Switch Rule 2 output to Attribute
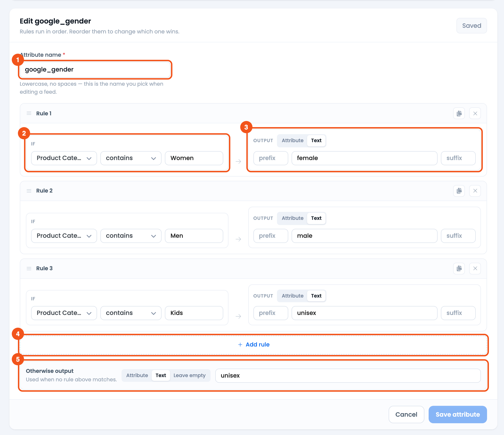Viewport: 504px width, 435px height. pos(292,218)
